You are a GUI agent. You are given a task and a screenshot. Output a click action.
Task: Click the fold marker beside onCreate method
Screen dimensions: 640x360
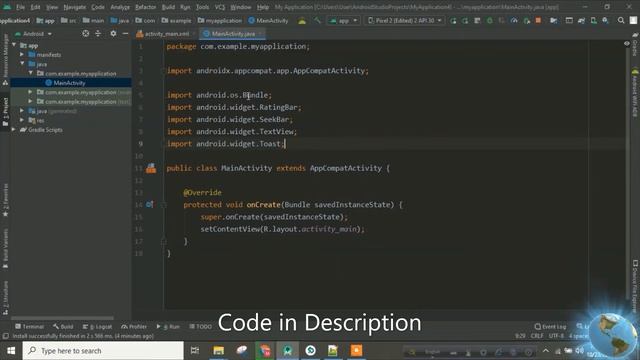pyautogui.click(x=164, y=204)
